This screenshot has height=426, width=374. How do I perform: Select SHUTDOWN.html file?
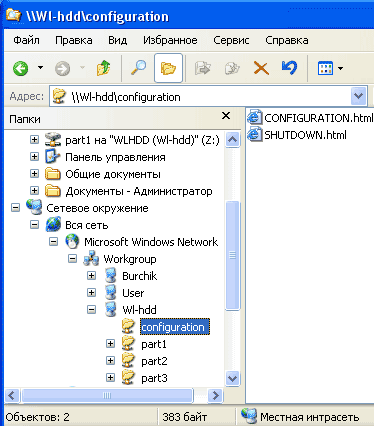click(x=297, y=135)
